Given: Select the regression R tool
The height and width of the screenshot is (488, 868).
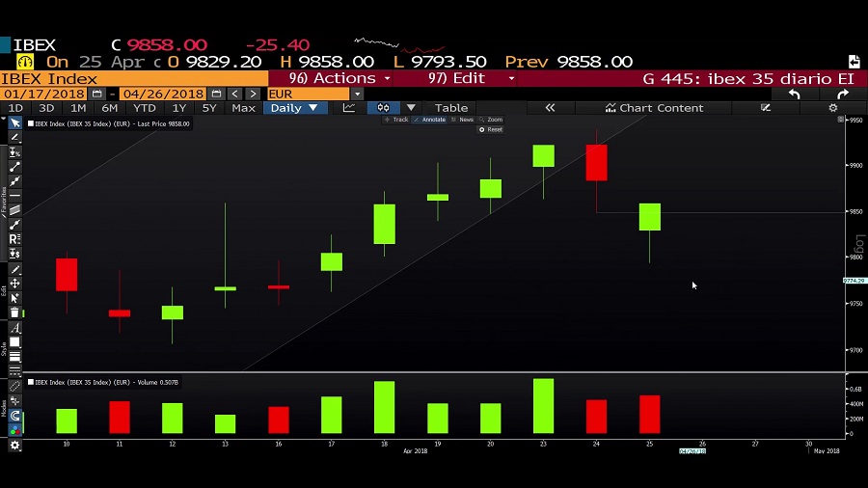Looking at the screenshot, I should tap(14, 239).
